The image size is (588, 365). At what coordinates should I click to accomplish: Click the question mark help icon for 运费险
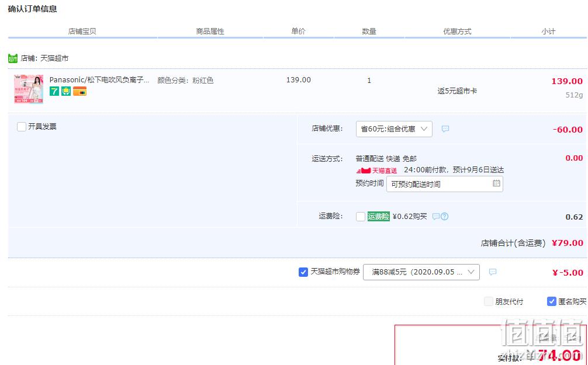pos(444,216)
